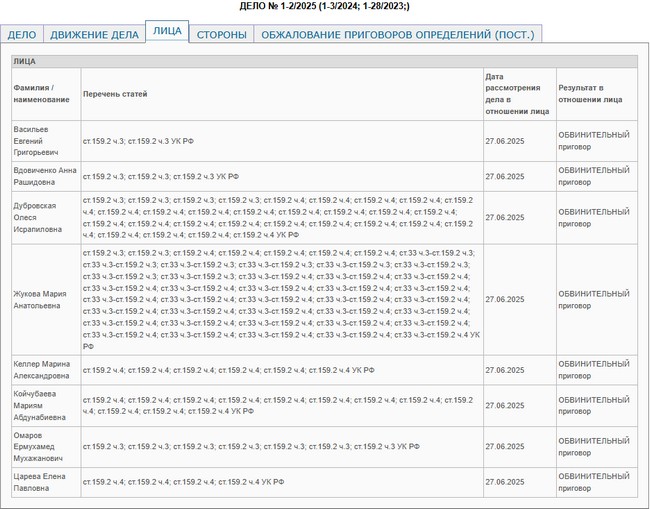The image size is (650, 509).
Task: Select the ЛИЦА tab
Action: [x=166, y=31]
